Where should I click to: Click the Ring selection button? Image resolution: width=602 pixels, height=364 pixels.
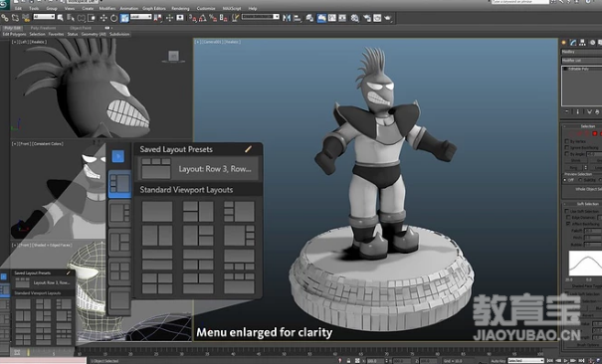pyautogui.click(x=573, y=168)
